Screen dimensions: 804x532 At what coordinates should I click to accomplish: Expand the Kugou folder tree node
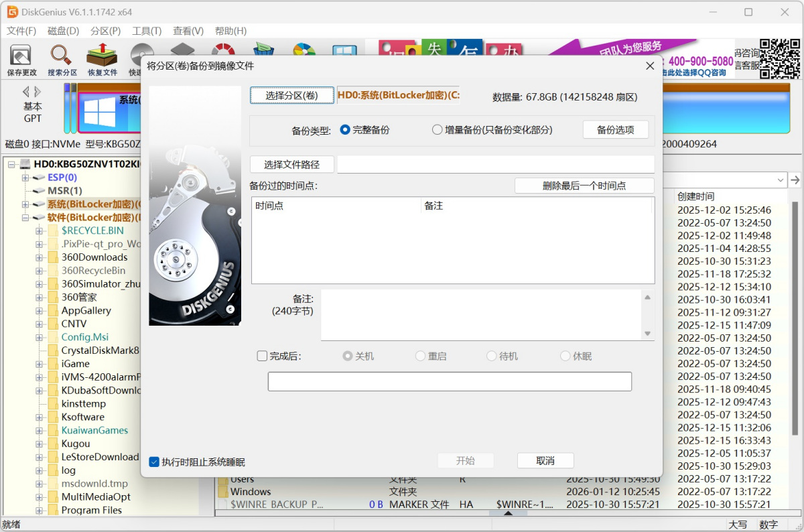coord(40,444)
